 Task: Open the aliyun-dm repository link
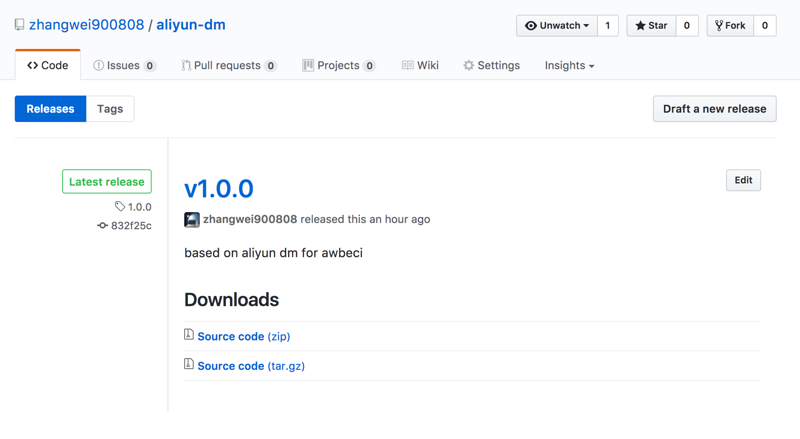(191, 25)
